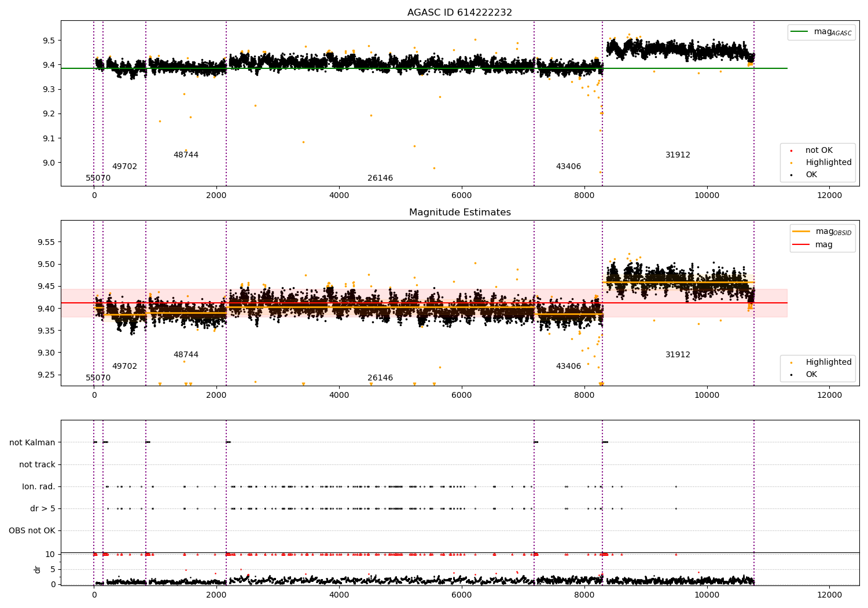Click the '5' tick on the dr axis
The image size is (868, 608).
[53, 569]
